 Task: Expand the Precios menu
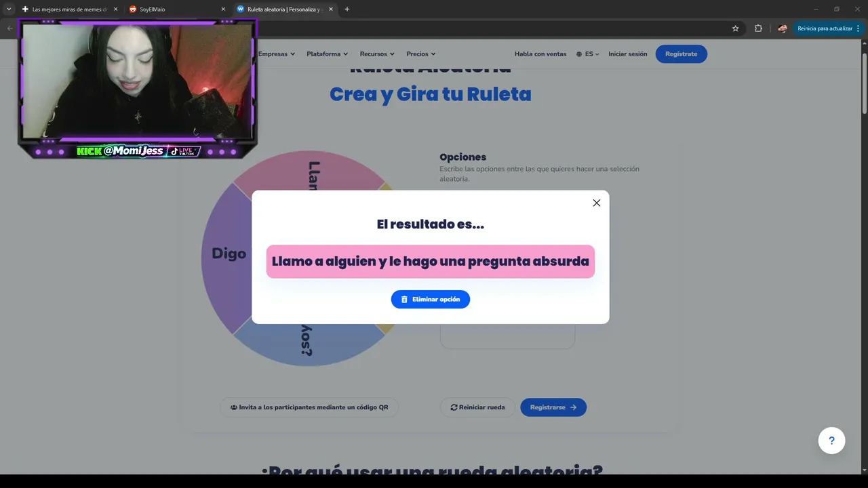421,54
